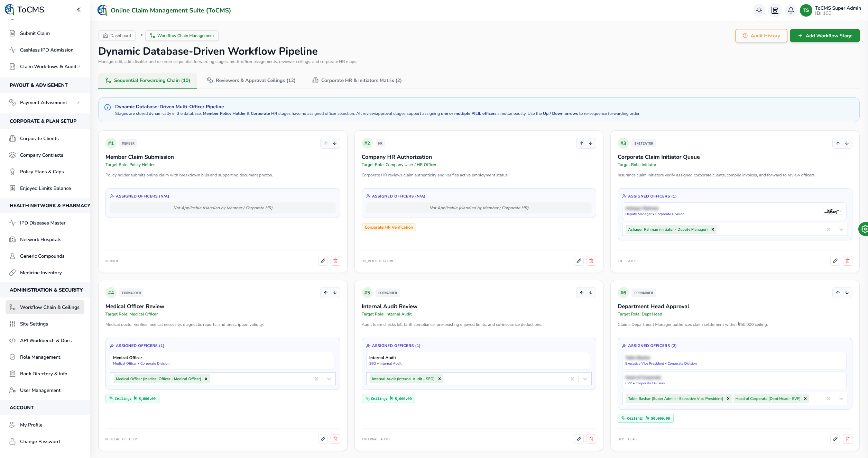Collapse the sidebar with double-chevron icon

(x=79, y=10)
